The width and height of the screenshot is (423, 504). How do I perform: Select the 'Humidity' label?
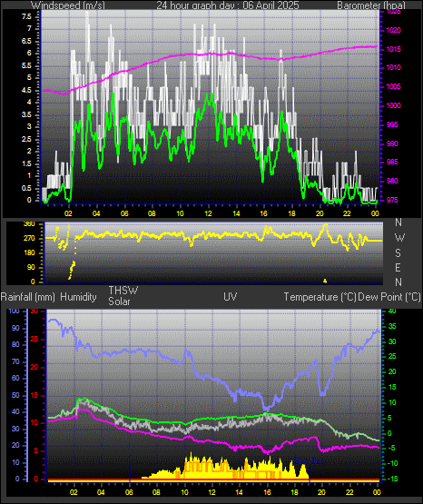[x=78, y=297]
